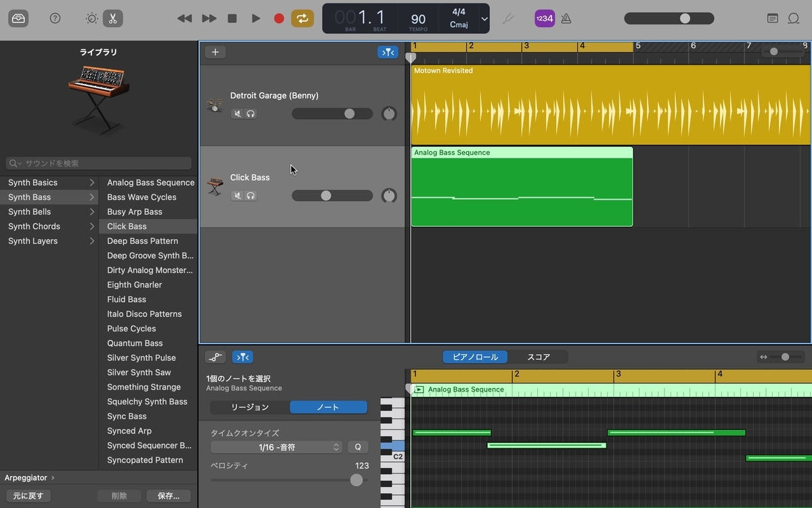The height and width of the screenshot is (508, 812).
Task: Switch to Piano Roll tab
Action: pos(475,357)
